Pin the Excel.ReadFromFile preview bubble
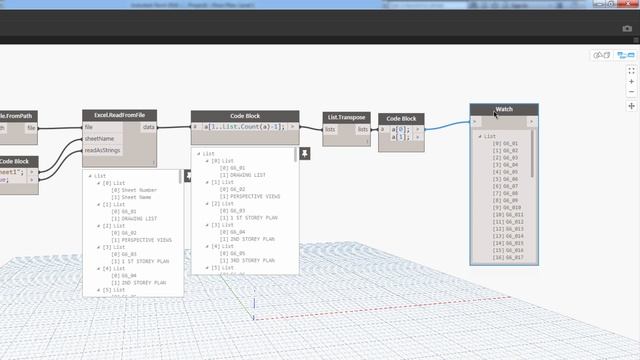 pos(188,176)
